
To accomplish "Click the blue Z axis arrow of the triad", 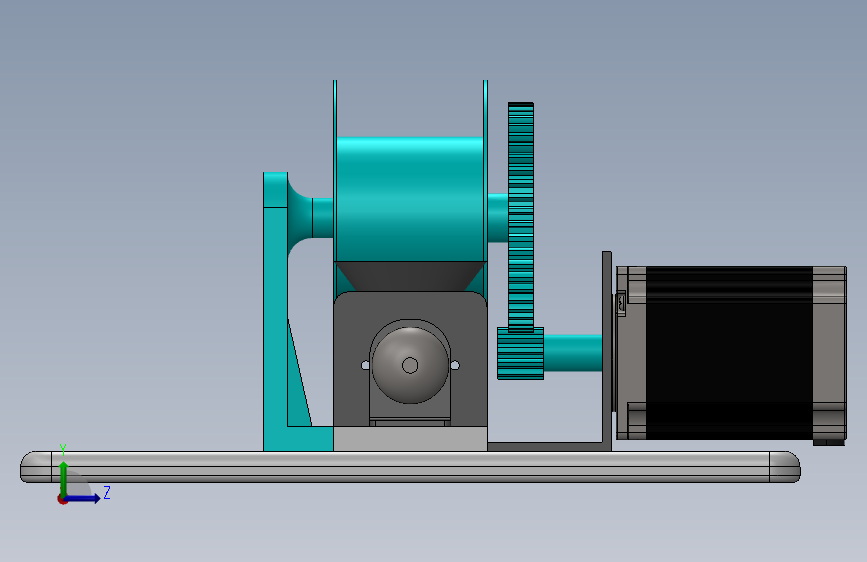I will [83, 498].
